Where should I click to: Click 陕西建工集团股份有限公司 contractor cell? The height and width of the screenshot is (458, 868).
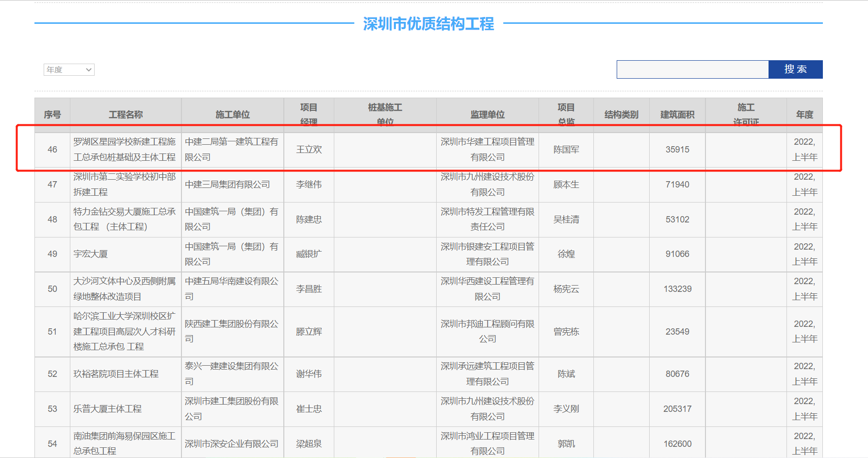point(232,331)
